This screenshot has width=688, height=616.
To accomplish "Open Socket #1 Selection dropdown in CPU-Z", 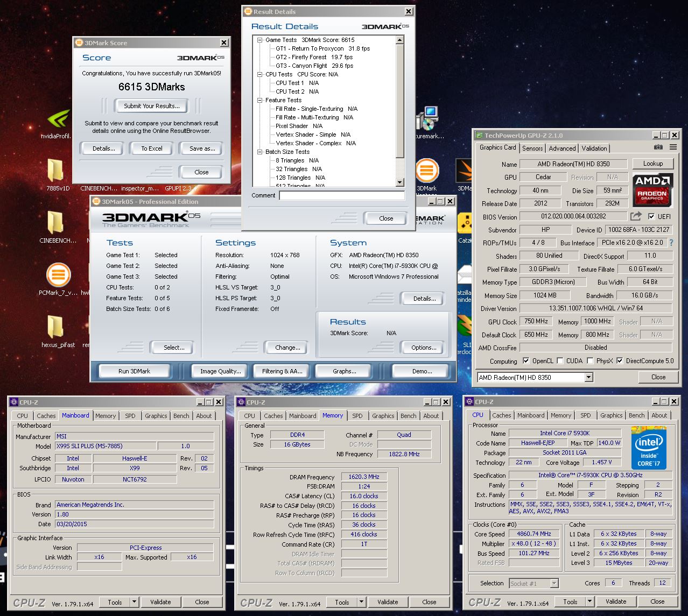I will point(554,583).
